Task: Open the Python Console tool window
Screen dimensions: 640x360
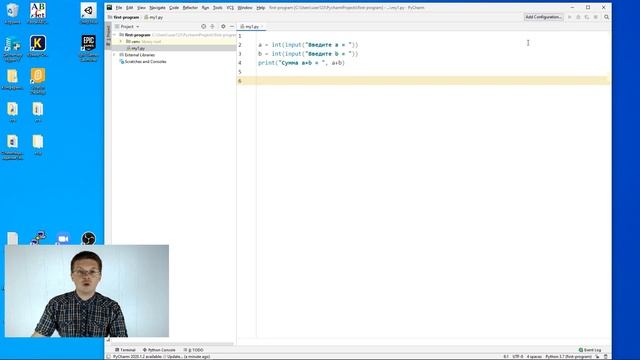Action: [159, 350]
